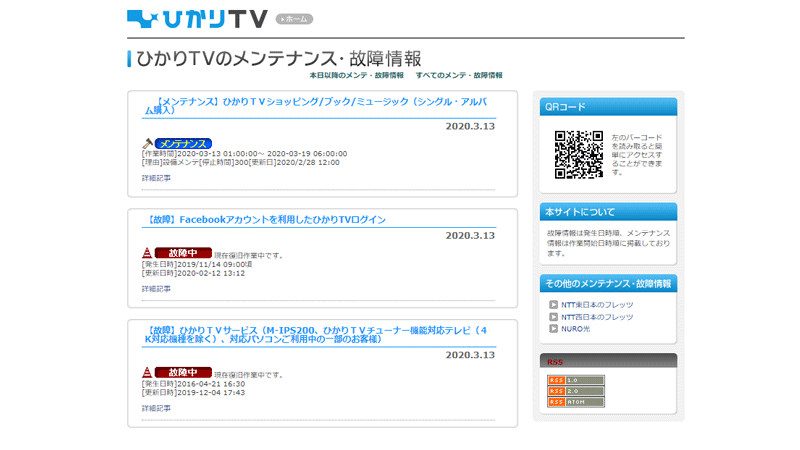Screen dimensions: 800x450
Task: Open the Facebookアカウント login failure title
Action: click(x=266, y=220)
